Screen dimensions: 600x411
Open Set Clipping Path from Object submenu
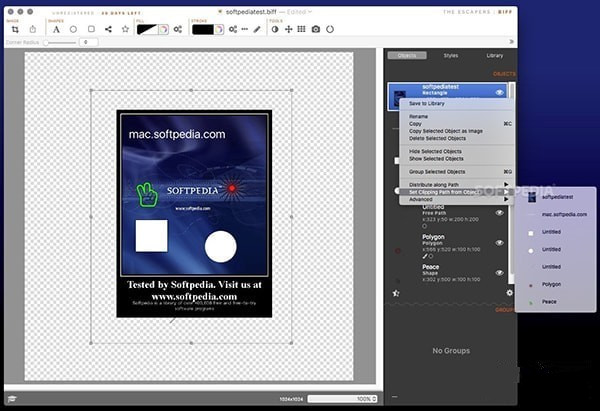click(x=456, y=192)
